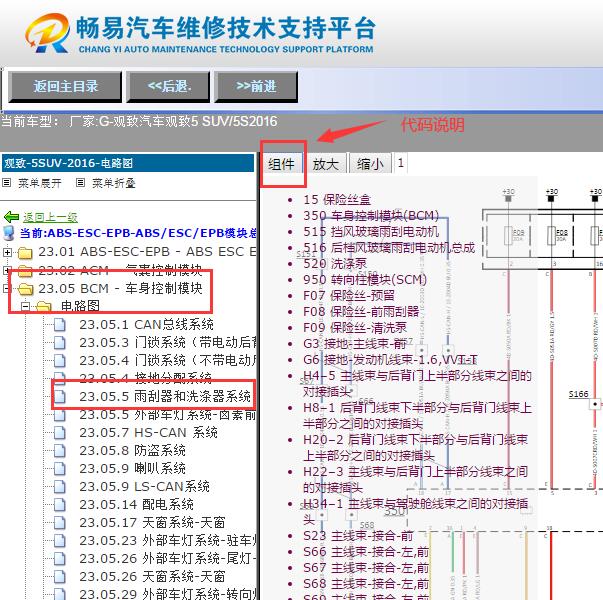Click the 电路图 folder icon
This screenshot has width=603, height=600.
pos(44,307)
